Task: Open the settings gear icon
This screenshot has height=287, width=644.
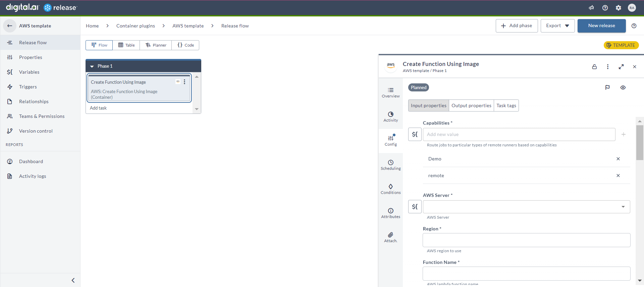Action: pos(619,8)
